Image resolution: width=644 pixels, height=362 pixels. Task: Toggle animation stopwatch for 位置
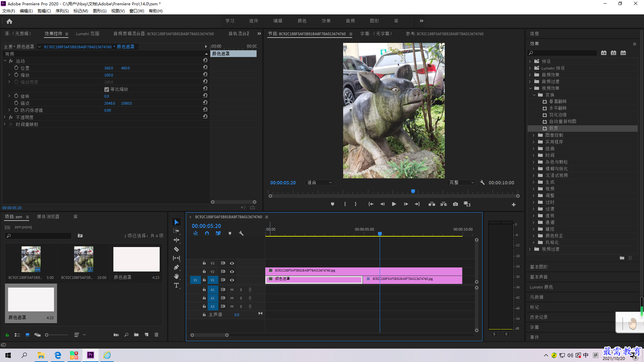[x=16, y=68]
